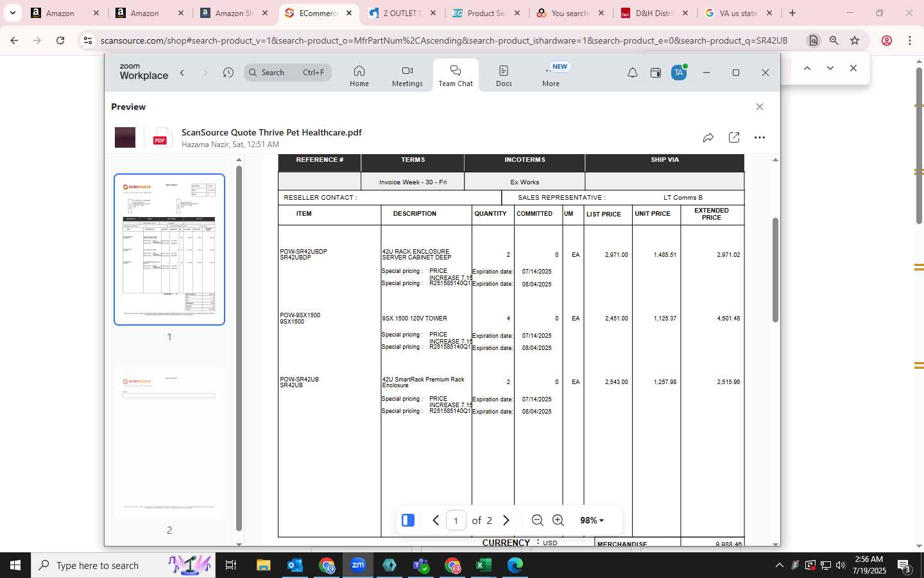
Task: Select page 2 thumbnail
Action: tap(169, 442)
